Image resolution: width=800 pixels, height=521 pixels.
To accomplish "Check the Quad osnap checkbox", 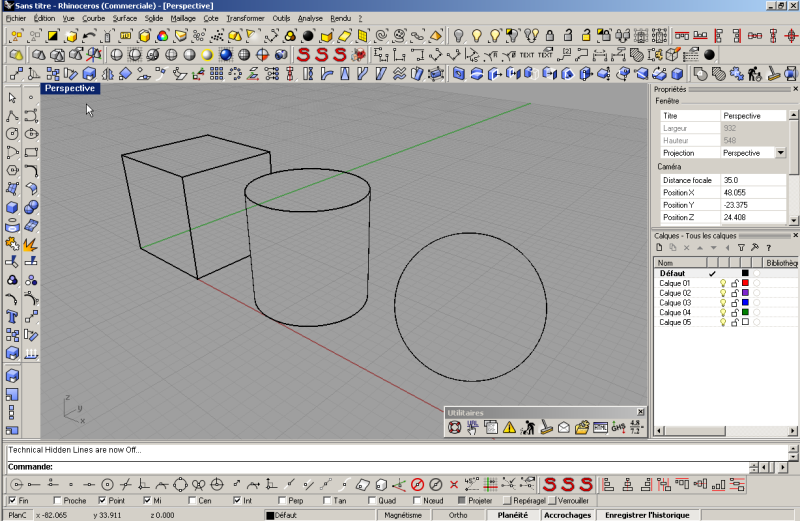I will point(372,501).
